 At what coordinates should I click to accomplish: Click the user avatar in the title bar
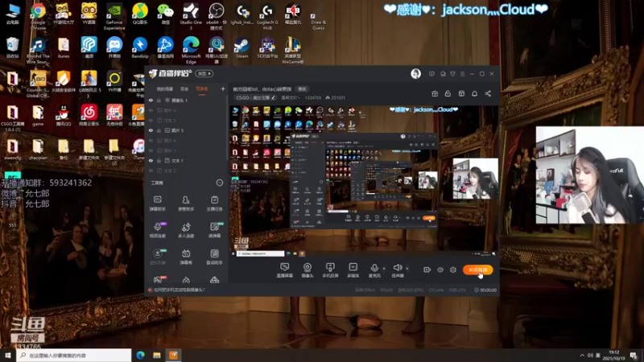tap(415, 74)
